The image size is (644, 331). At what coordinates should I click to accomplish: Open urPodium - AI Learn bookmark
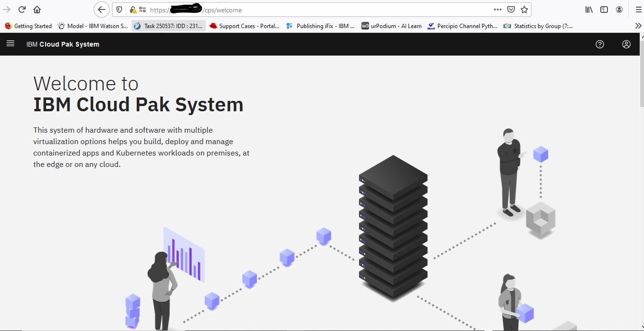pos(392,26)
